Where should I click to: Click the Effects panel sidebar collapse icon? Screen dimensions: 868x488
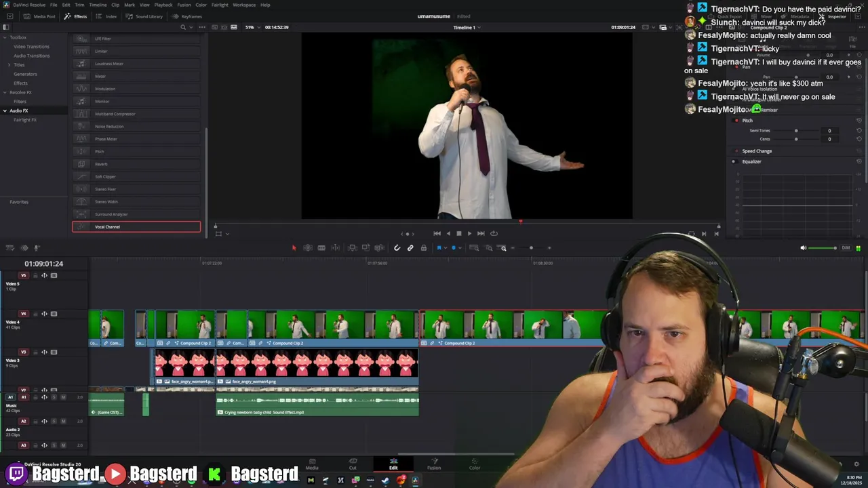click(5, 27)
